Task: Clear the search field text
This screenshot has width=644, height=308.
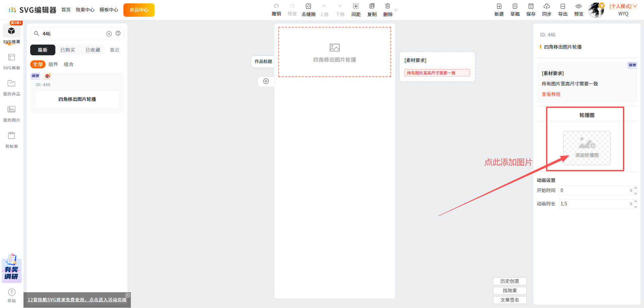Action: 109,34
